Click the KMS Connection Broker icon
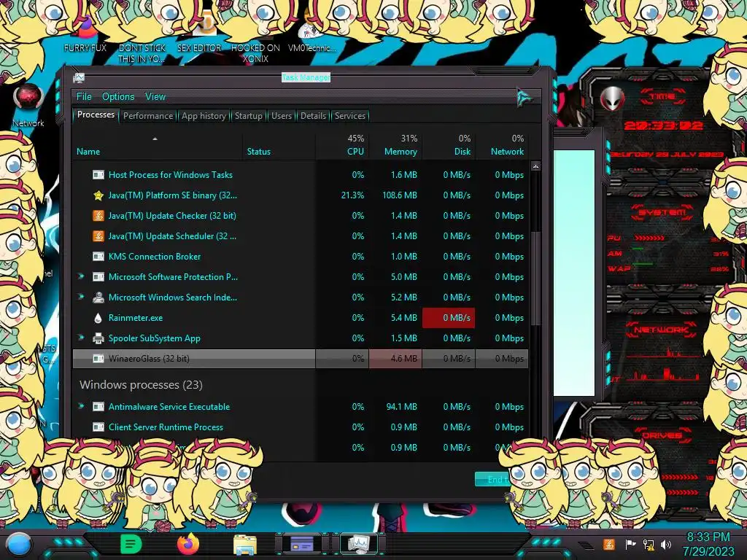Image resolution: width=747 pixels, height=560 pixels. 98,257
